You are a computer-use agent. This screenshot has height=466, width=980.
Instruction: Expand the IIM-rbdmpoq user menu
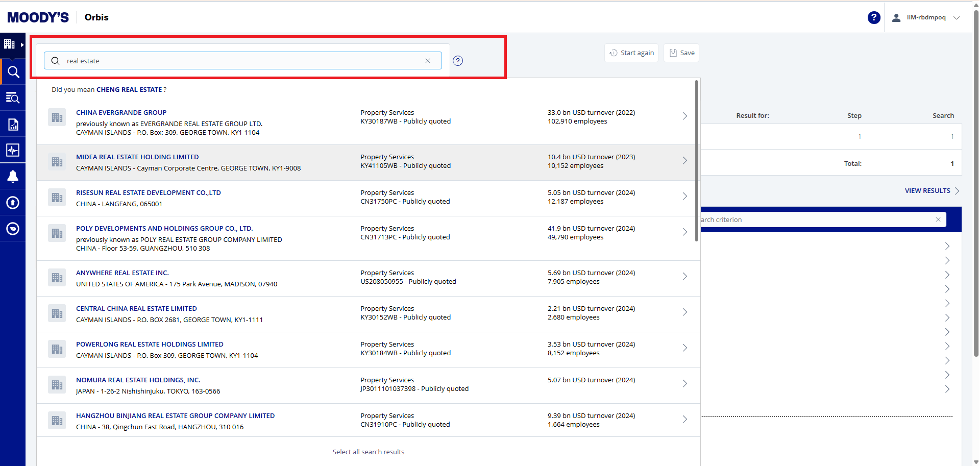click(926, 17)
